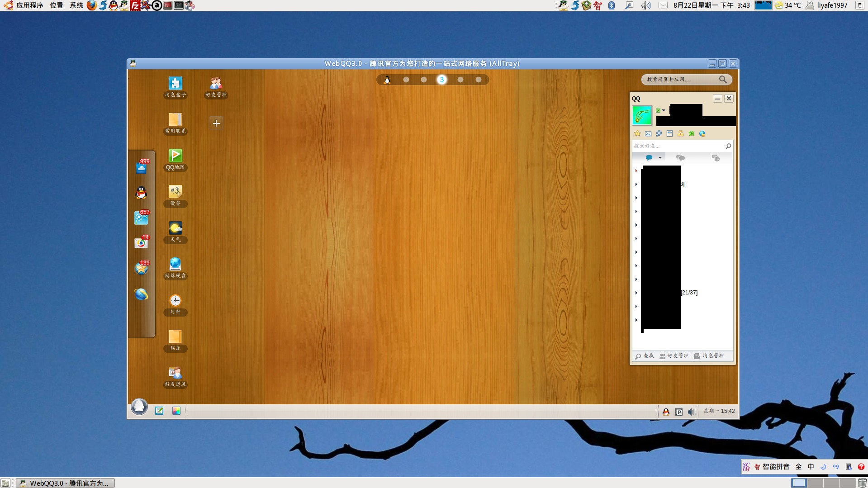Screen dimensions: 868x488
Task: Select the blue chat bubble friends tab
Action: tap(649, 158)
